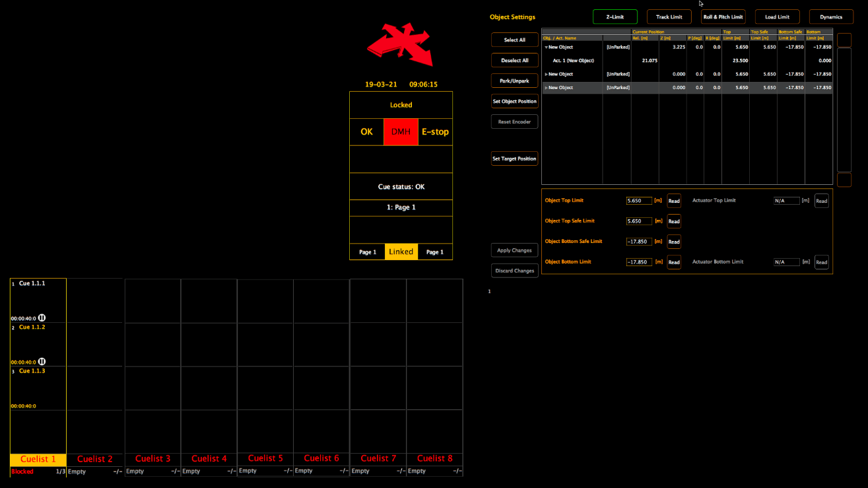
Task: Click the Discard Changes button
Action: (514, 271)
